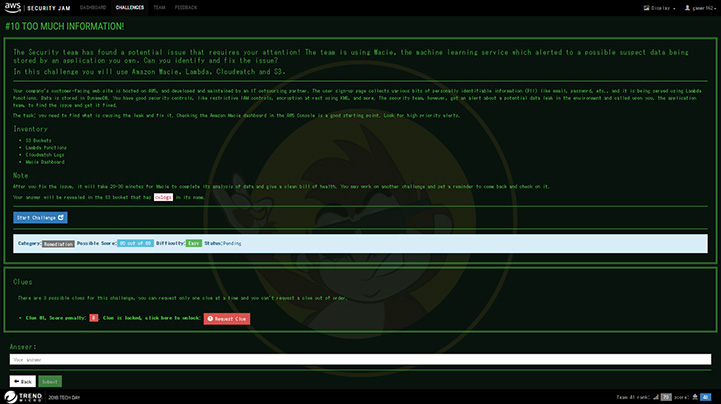The image size is (721, 404).
Task: Click the back arrow icon
Action: [x=17, y=381]
